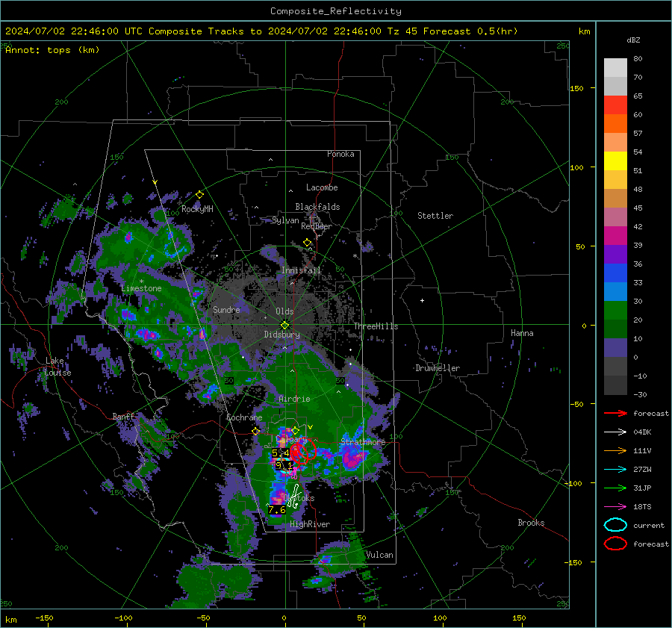Click the Sundre town label

[x=226, y=310]
